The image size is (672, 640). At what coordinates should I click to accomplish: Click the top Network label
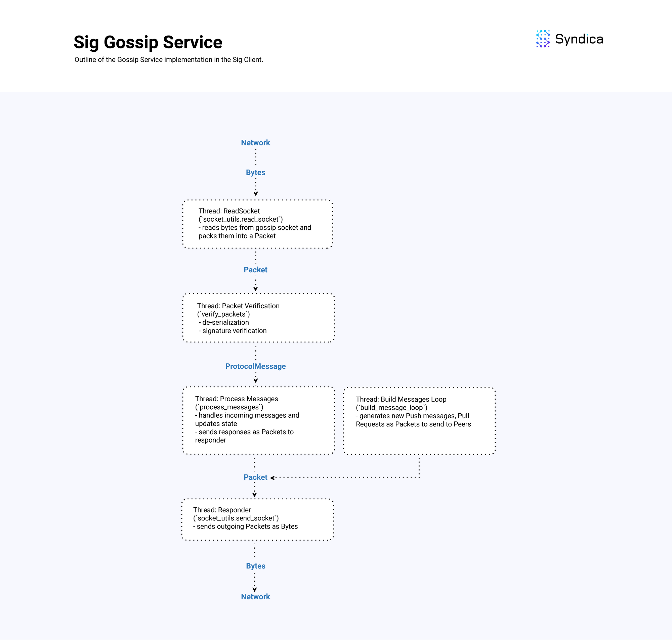point(255,143)
